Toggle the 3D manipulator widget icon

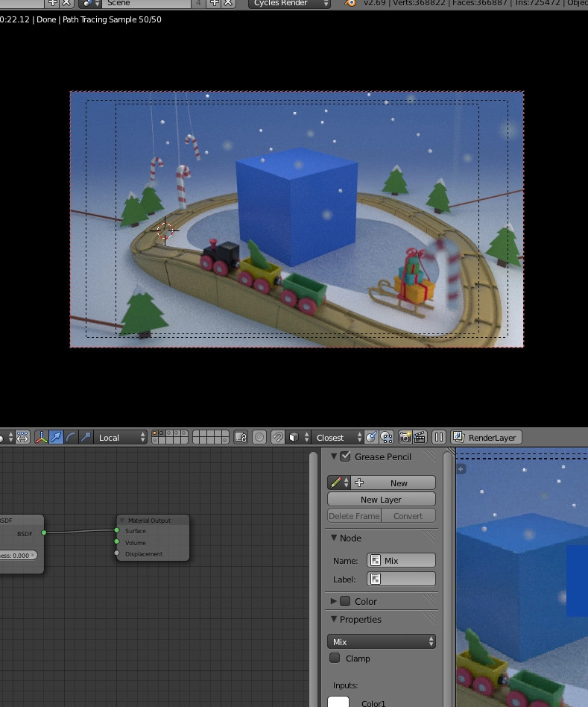pos(42,437)
